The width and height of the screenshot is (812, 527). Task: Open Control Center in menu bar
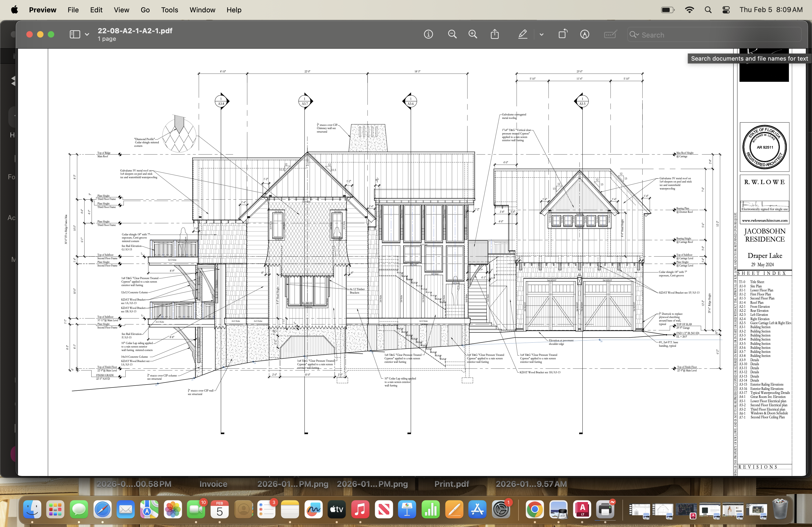(726, 10)
